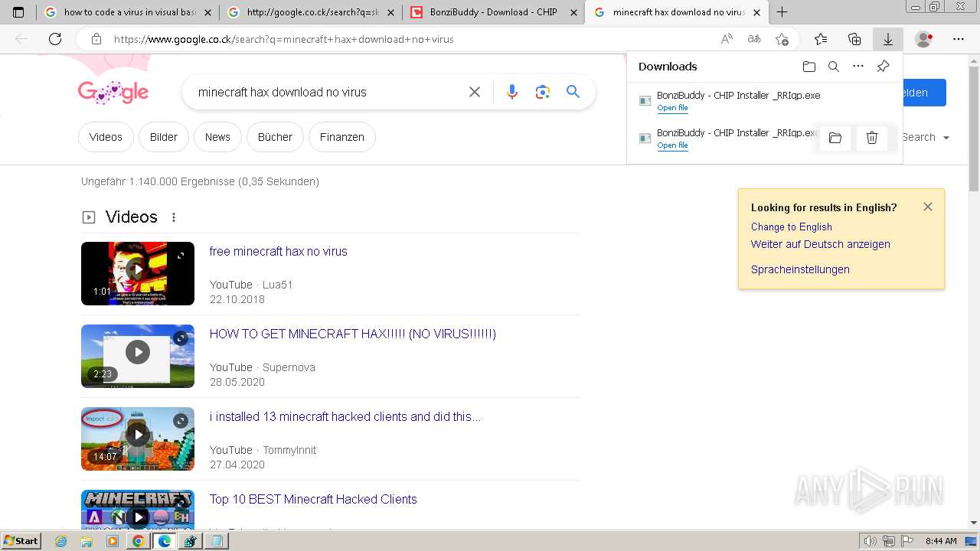Toggle the Downloads toolbar button

(888, 39)
